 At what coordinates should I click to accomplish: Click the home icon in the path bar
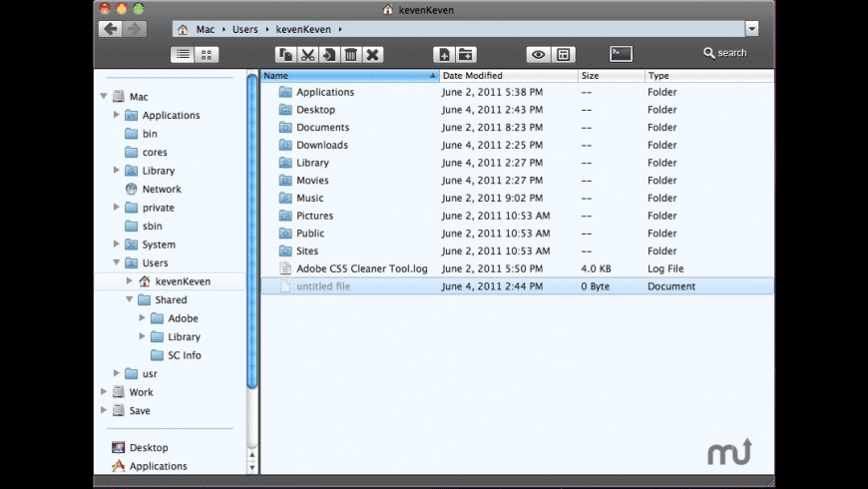183,29
